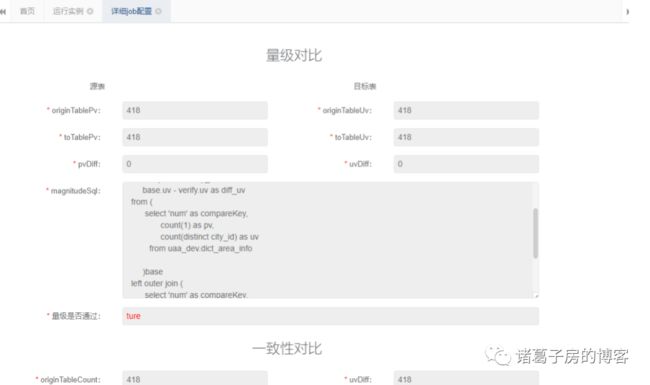Click SQL line 'count(1) as pv,'
This screenshot has width=650, height=385.
(x=187, y=225)
